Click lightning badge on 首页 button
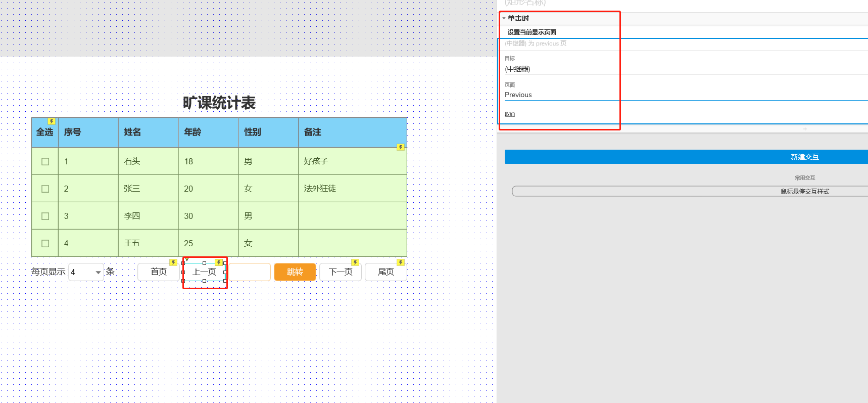Image resolution: width=868 pixels, height=403 pixels. click(173, 262)
